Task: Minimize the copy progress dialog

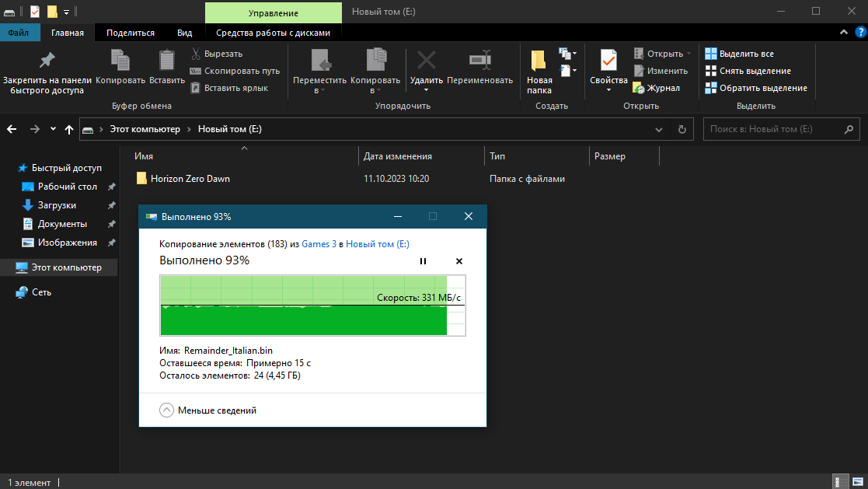Action: click(397, 217)
